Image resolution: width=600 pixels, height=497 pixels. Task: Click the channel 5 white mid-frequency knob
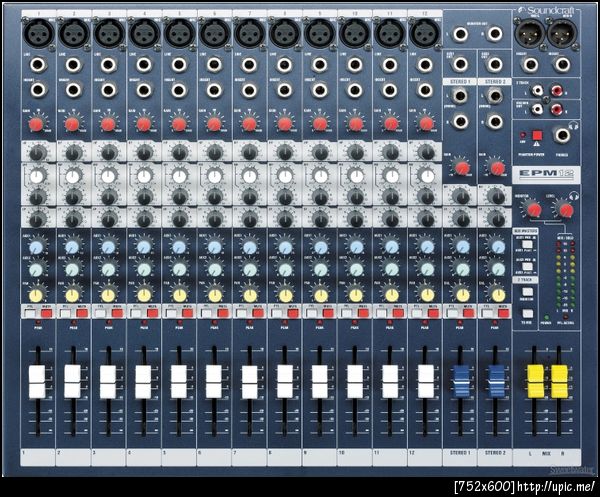179,176
